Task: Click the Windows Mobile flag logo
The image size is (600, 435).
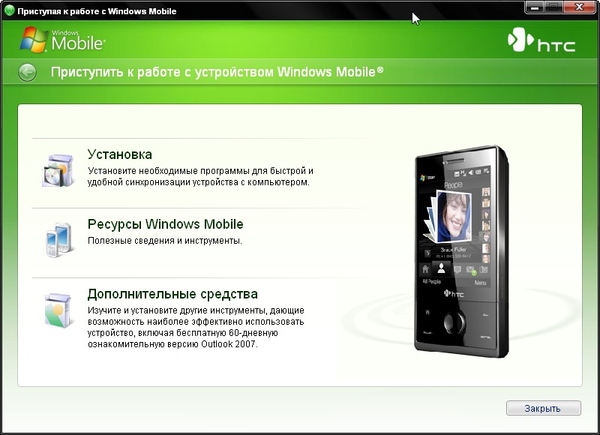Action: [34, 40]
